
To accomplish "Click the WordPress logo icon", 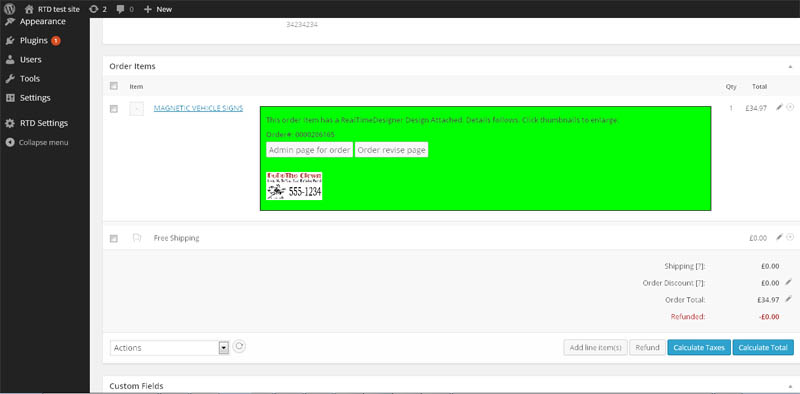I will point(10,9).
